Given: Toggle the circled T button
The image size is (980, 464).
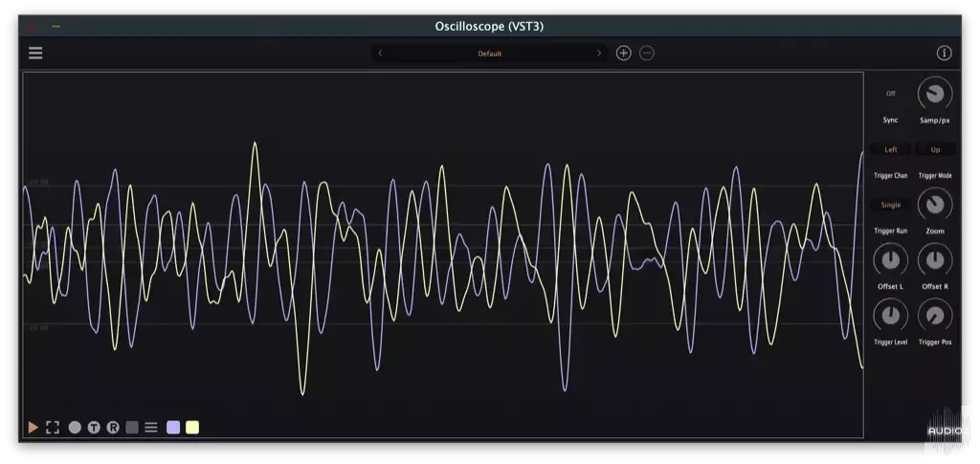Looking at the screenshot, I should (x=94, y=427).
